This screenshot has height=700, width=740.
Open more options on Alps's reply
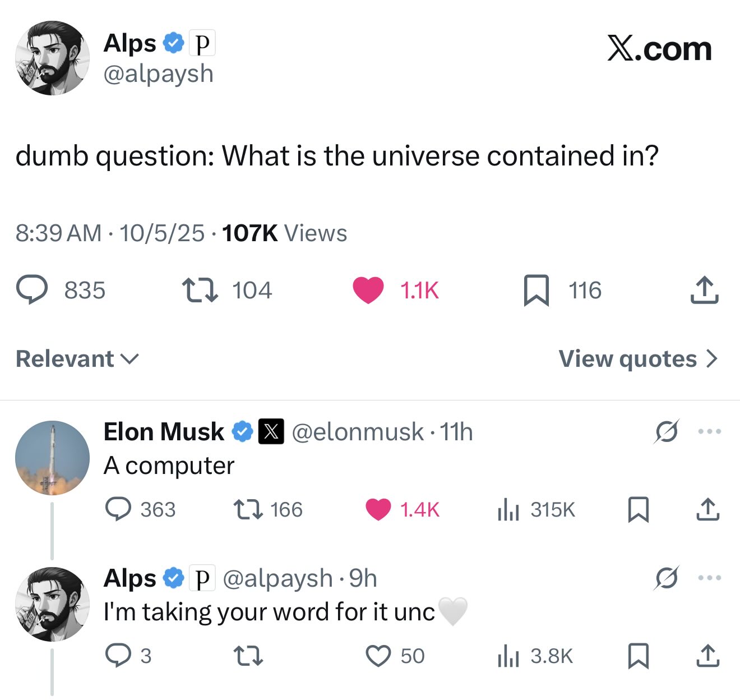pos(709,578)
